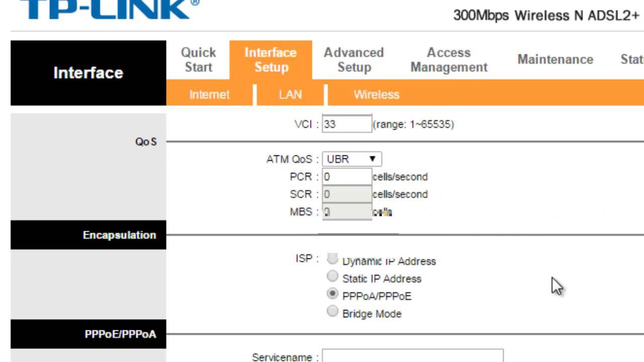The width and height of the screenshot is (644, 362).
Task: Click the disabled MBS field
Action: tap(347, 212)
